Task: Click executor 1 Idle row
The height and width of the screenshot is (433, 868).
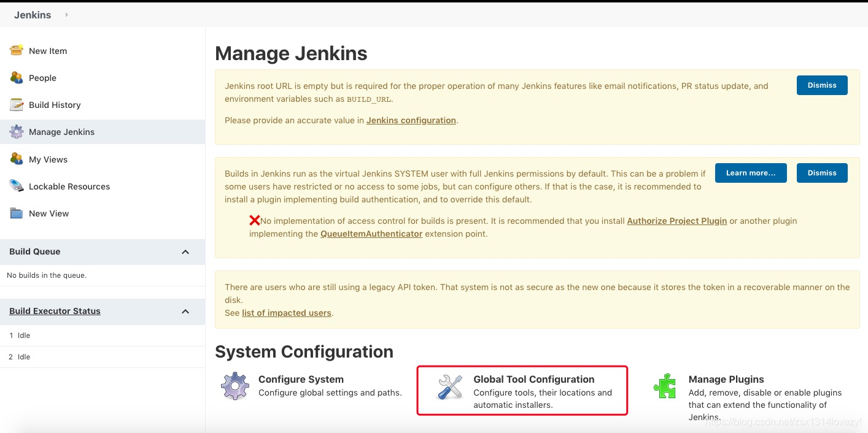Action: [x=103, y=335]
